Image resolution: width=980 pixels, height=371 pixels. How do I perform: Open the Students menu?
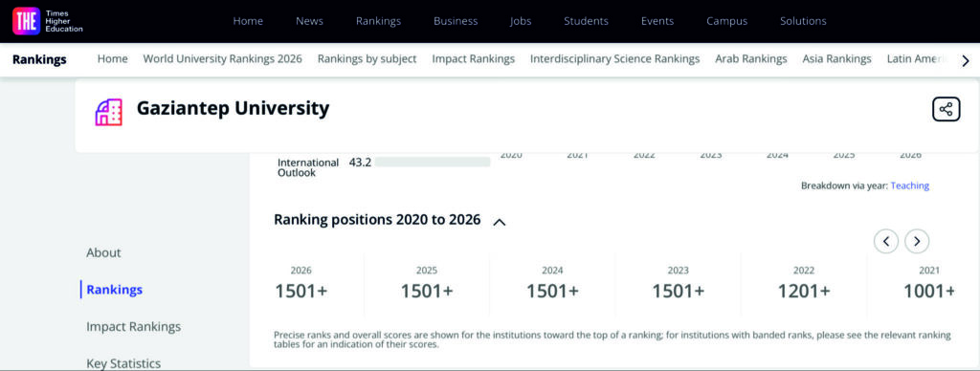(586, 21)
